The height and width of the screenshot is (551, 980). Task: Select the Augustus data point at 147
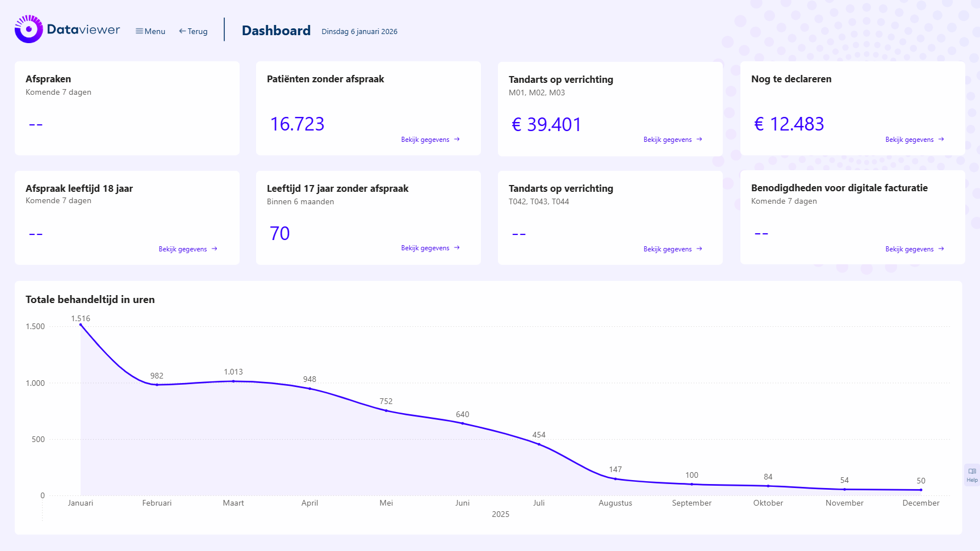pyautogui.click(x=615, y=479)
